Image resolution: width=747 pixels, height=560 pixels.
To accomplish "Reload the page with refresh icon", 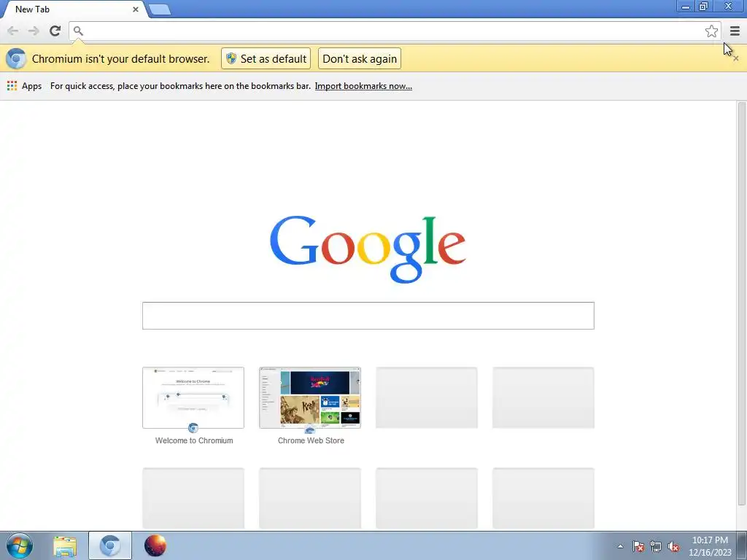I will tap(55, 31).
